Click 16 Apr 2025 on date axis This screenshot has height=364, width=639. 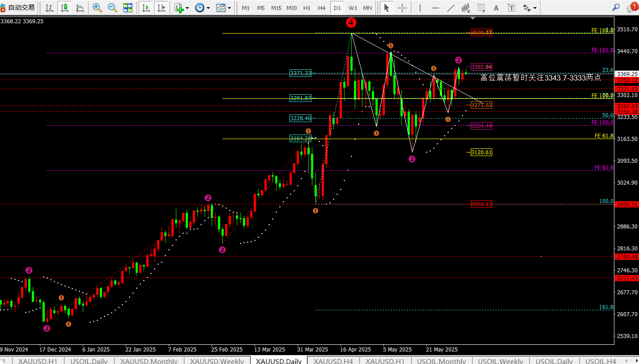(x=355, y=350)
